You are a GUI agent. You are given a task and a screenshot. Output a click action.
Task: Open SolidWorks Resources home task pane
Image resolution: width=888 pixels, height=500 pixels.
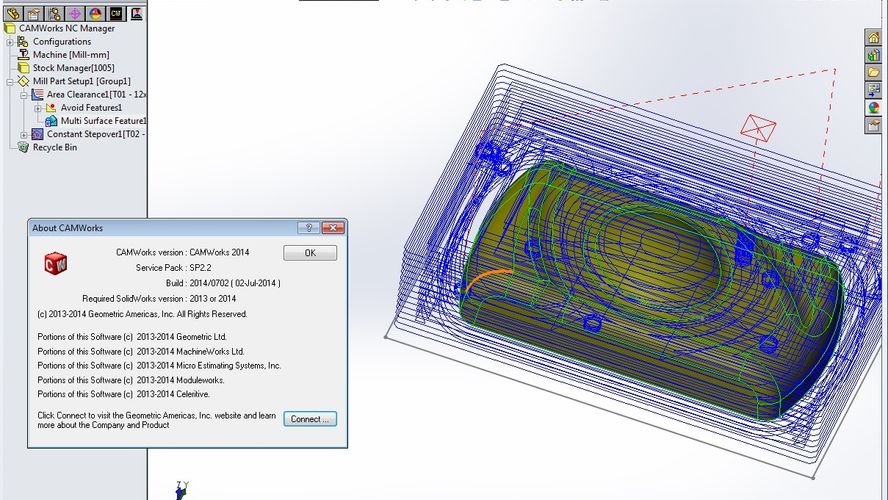[873, 37]
